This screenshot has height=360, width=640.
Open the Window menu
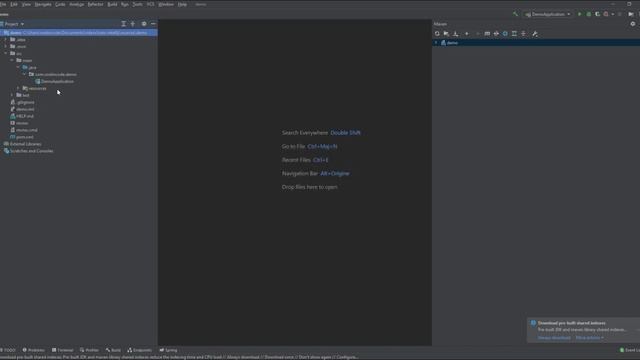click(166, 4)
